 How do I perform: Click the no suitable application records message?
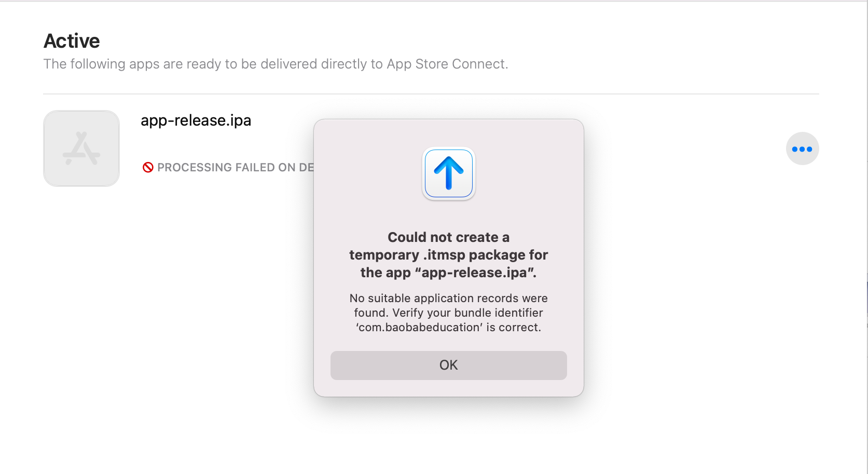click(448, 313)
